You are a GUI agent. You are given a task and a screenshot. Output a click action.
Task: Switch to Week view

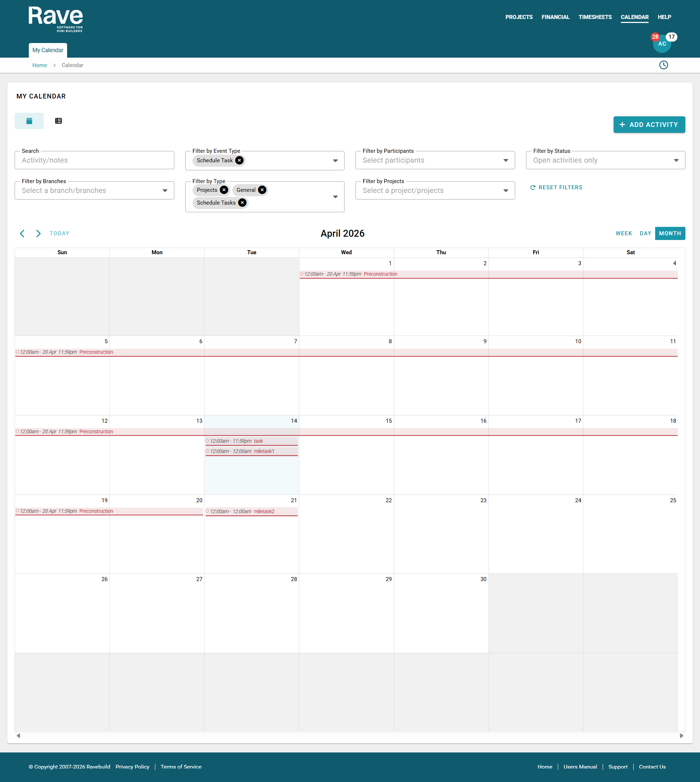623,233
